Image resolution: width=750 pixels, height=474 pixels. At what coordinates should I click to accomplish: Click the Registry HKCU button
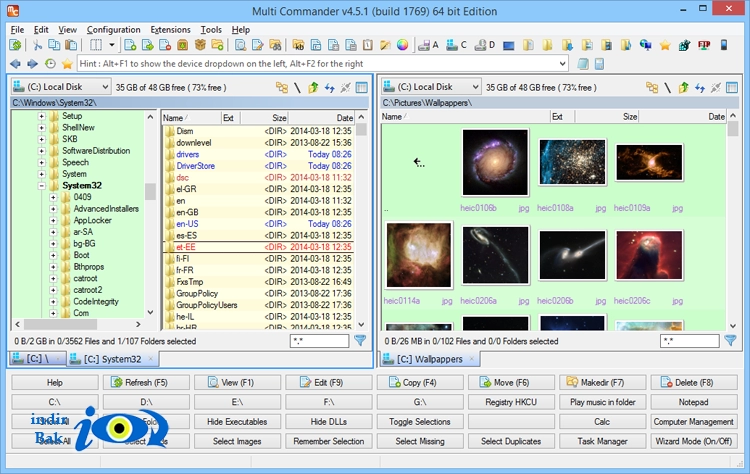(x=511, y=402)
